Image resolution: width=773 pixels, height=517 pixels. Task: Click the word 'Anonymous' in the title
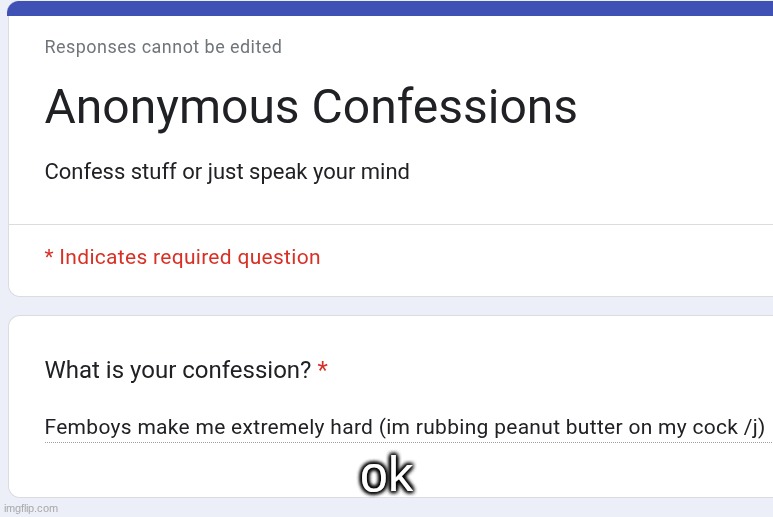pyautogui.click(x=172, y=107)
